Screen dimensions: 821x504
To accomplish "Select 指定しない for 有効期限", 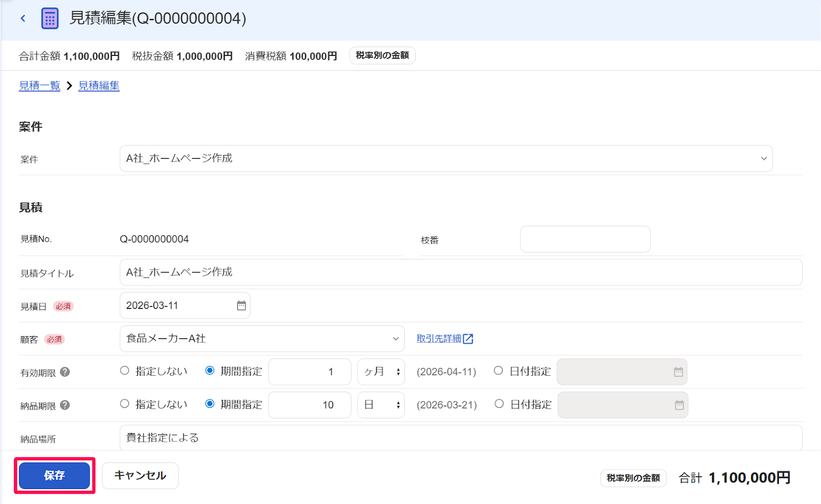I will pos(125,371).
